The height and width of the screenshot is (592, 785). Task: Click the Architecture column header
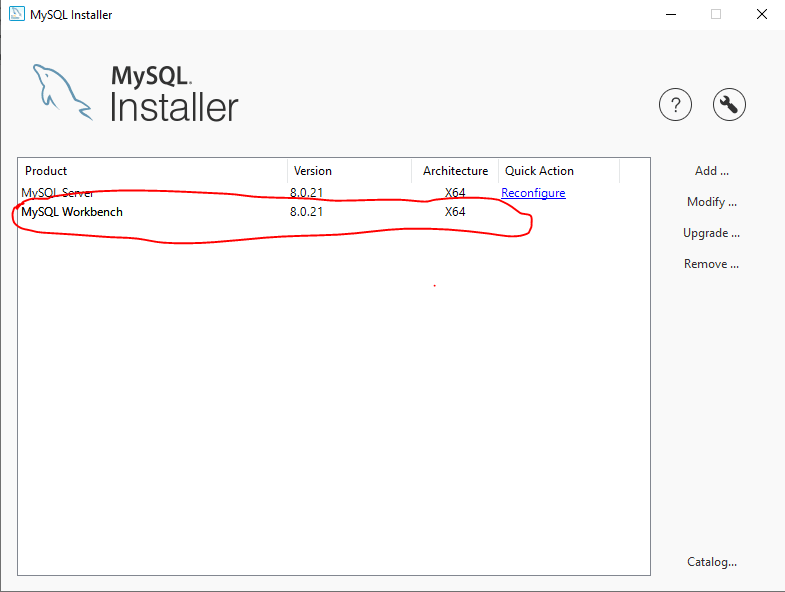coord(455,171)
